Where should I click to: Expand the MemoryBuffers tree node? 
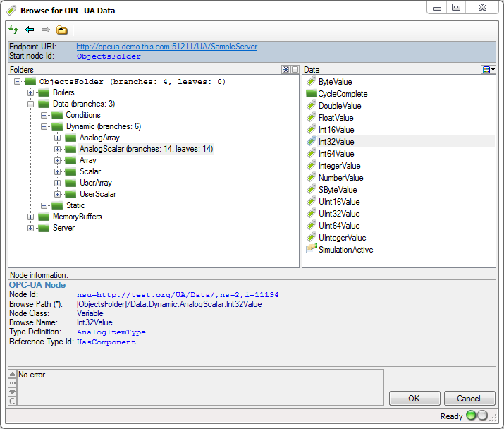[31, 217]
